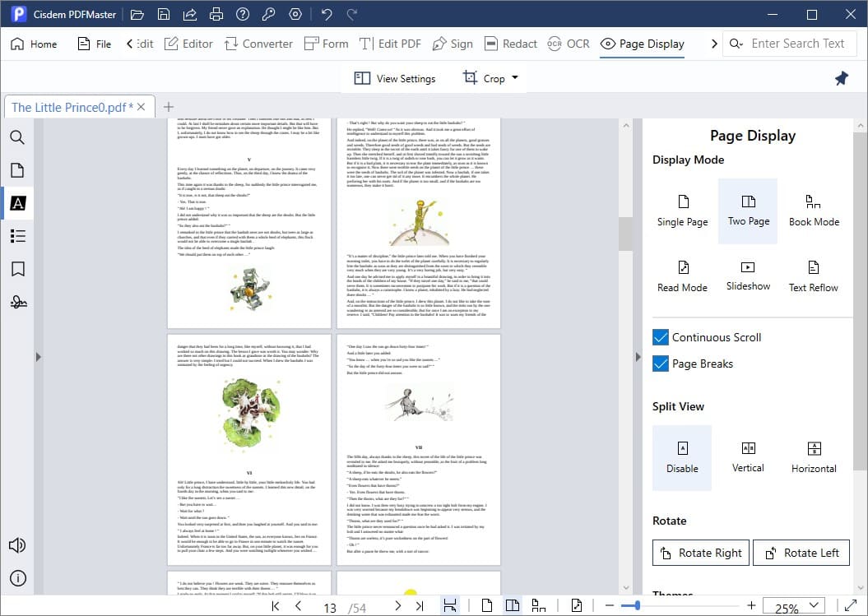This screenshot has width=868, height=616.
Task: Open help via the question mark icon
Action: (243, 14)
